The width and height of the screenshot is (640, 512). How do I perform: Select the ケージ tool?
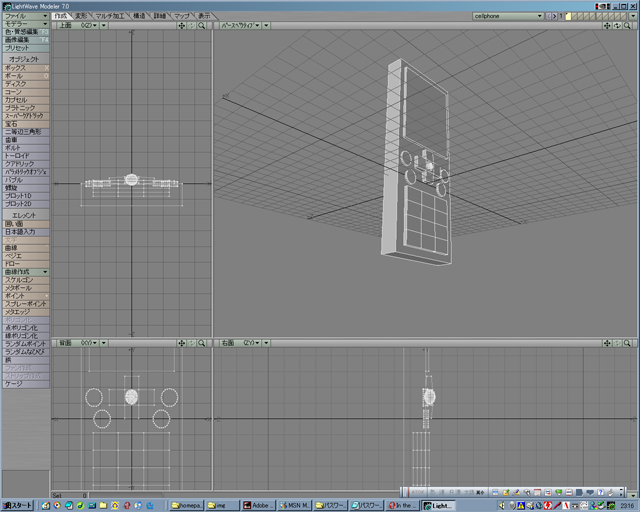26,384
